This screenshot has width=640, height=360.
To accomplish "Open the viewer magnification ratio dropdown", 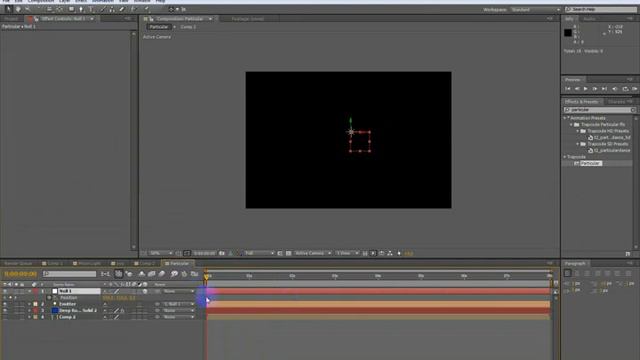I will [x=161, y=253].
